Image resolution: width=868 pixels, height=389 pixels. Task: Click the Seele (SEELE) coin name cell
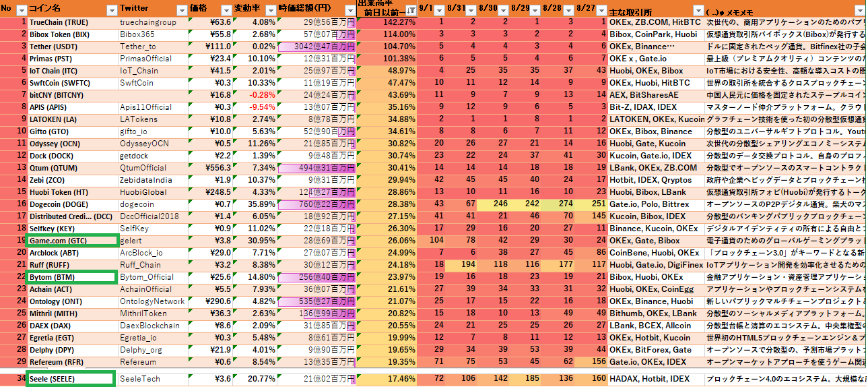click(x=70, y=379)
